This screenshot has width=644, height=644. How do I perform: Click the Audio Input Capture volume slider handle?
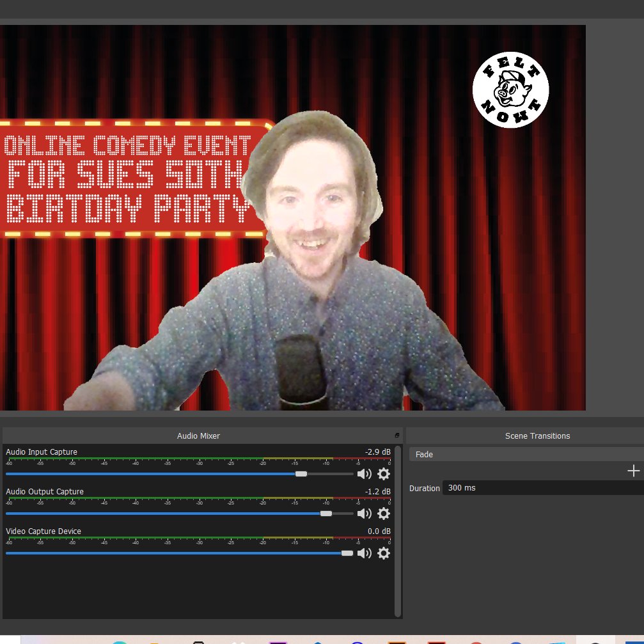pyautogui.click(x=301, y=473)
